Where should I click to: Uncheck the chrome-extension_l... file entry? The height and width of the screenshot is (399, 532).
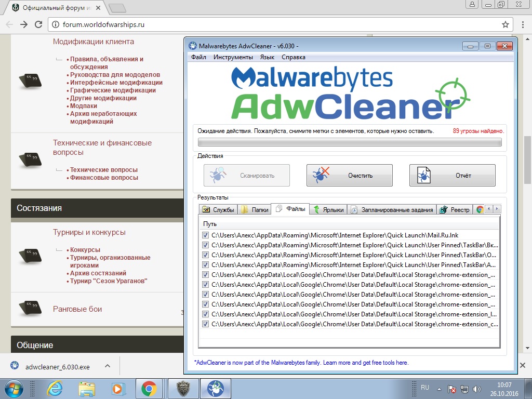point(205,314)
